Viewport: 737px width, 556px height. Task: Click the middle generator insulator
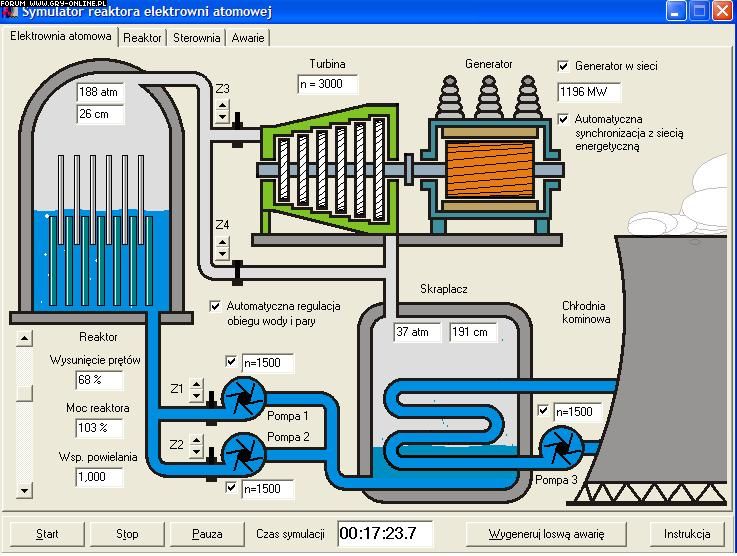point(489,97)
